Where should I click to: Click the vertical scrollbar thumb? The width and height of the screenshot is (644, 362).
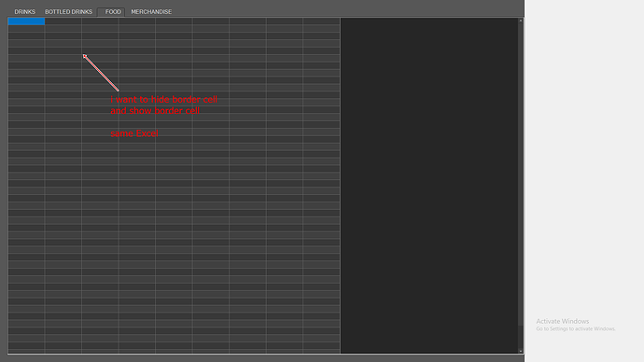(x=521, y=174)
